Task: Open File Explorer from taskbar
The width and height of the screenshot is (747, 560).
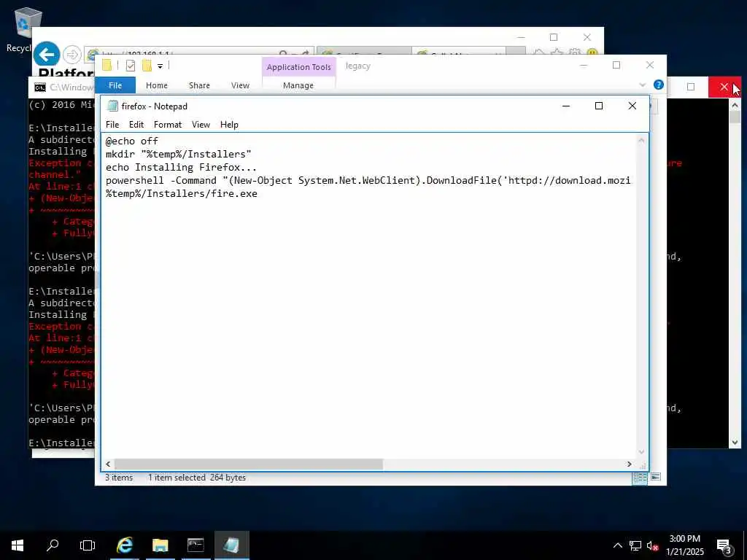Action: (x=160, y=545)
